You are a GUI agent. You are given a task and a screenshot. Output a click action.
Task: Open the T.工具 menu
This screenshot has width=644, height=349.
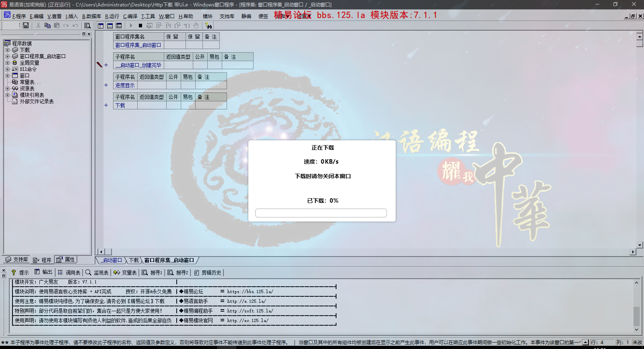[148, 16]
